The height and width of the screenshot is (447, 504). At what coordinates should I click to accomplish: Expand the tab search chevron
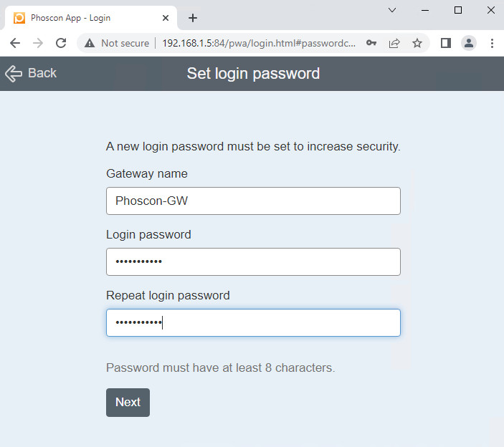(392, 10)
